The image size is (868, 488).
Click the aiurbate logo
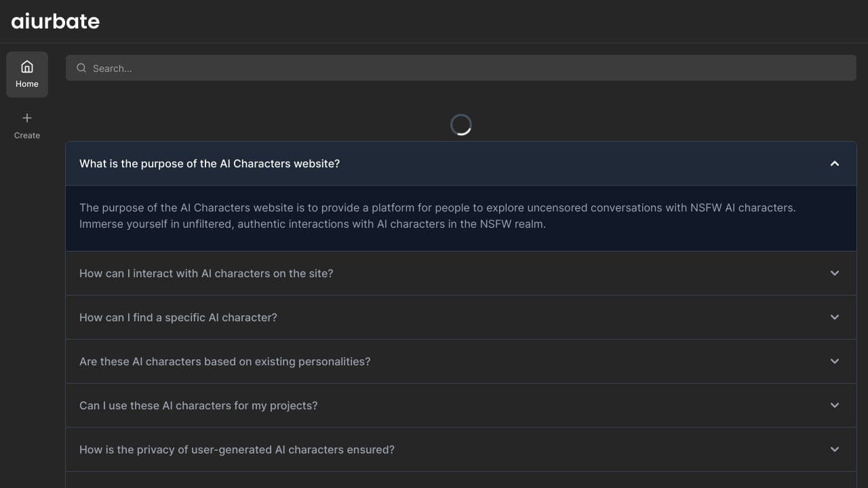point(56,21)
